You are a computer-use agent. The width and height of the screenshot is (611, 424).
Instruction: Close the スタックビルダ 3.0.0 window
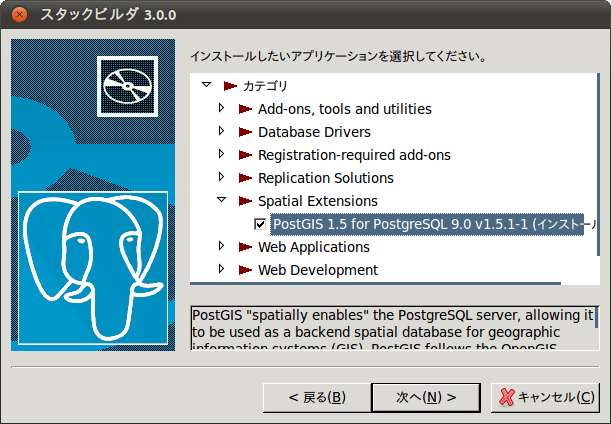pos(19,15)
